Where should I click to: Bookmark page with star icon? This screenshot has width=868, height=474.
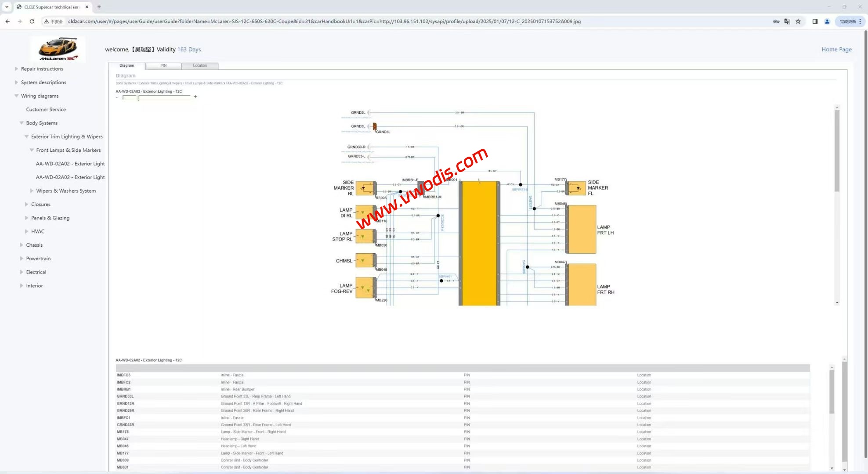click(798, 21)
